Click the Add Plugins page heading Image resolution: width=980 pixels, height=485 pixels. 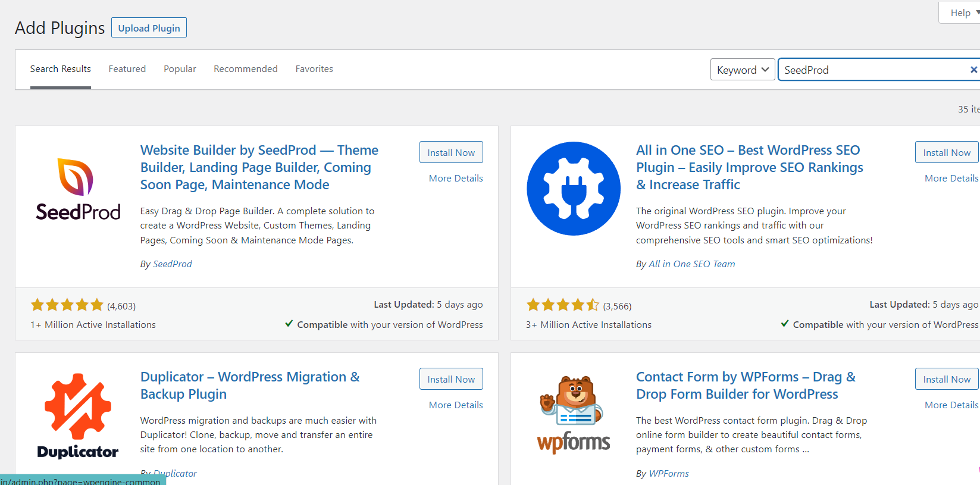click(60, 28)
